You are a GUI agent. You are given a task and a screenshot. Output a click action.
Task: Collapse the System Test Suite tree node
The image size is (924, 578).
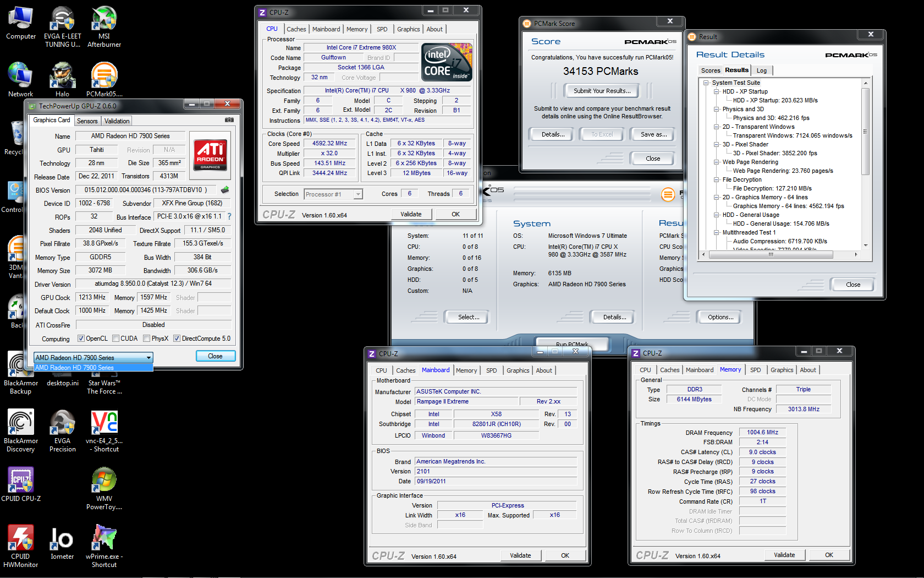pos(706,83)
